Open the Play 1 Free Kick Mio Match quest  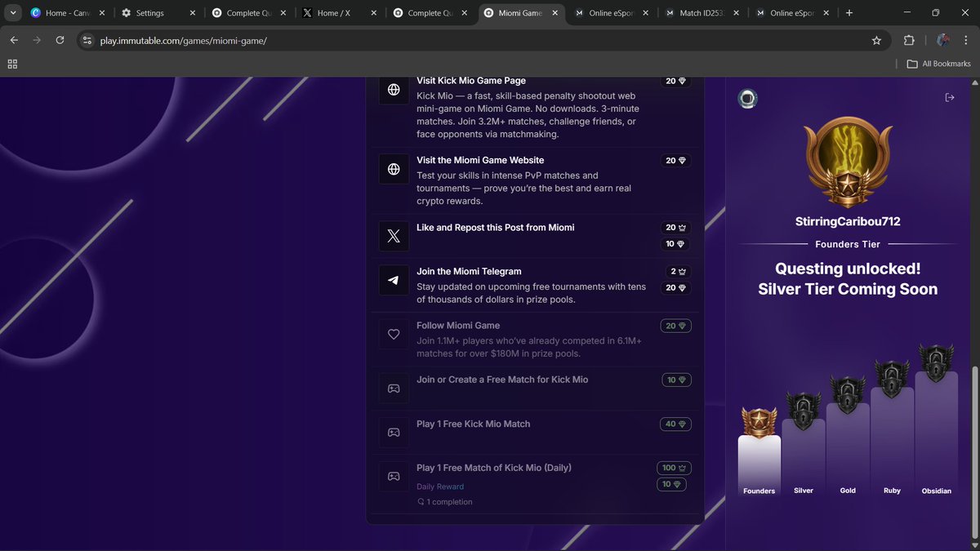point(535,432)
